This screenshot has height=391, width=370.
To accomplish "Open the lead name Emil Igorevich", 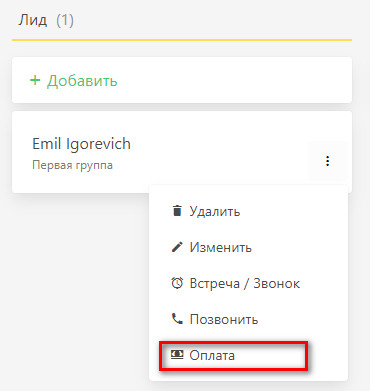I will coord(81,144).
